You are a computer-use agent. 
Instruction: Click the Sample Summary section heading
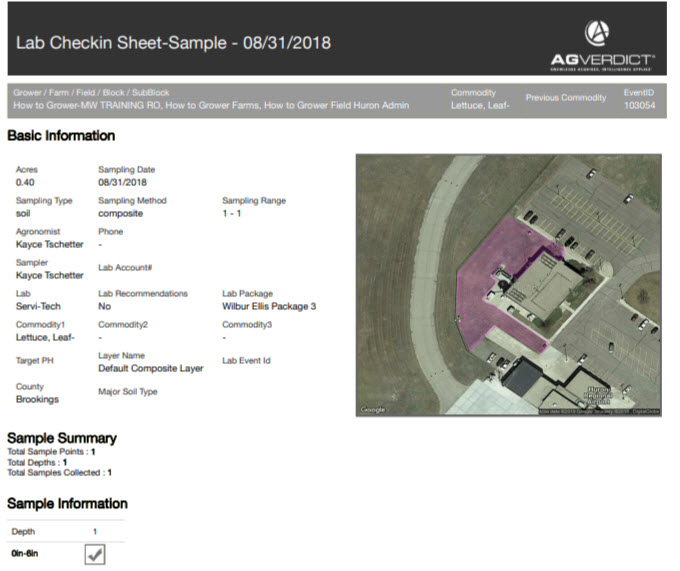click(62, 438)
